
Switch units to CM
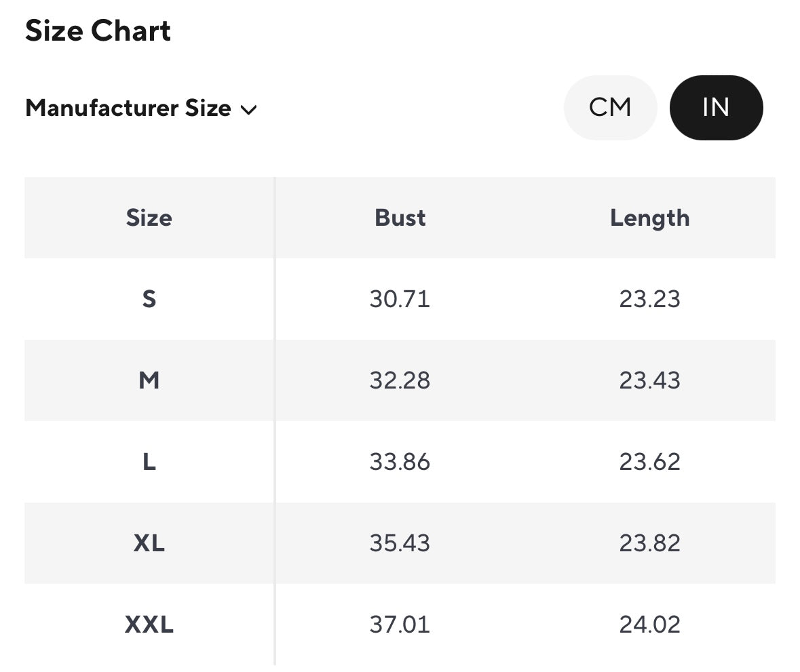(x=610, y=108)
